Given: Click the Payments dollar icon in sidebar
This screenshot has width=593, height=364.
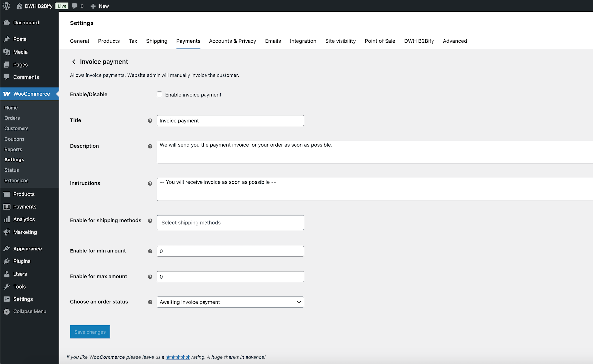Looking at the screenshot, I should tap(7, 207).
